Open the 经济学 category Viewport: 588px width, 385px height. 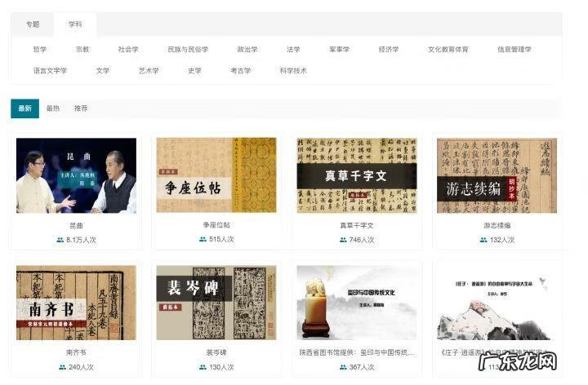pos(389,49)
